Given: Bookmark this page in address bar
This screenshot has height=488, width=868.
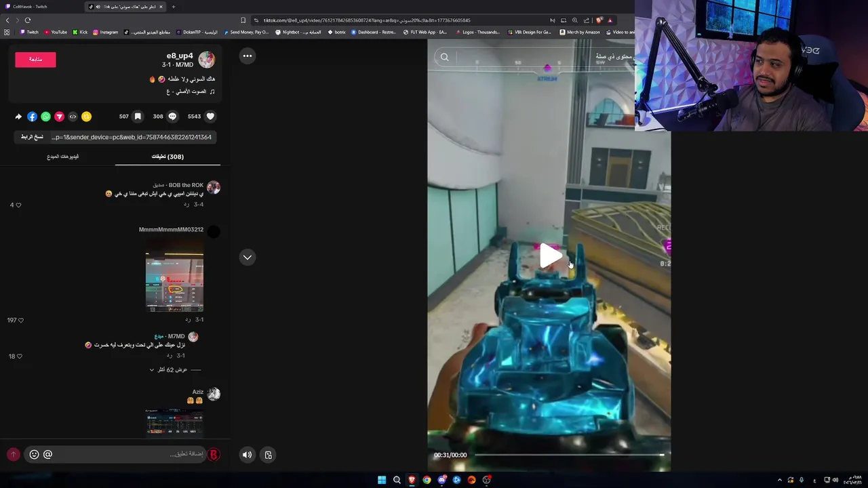Looking at the screenshot, I should click(x=243, y=20).
